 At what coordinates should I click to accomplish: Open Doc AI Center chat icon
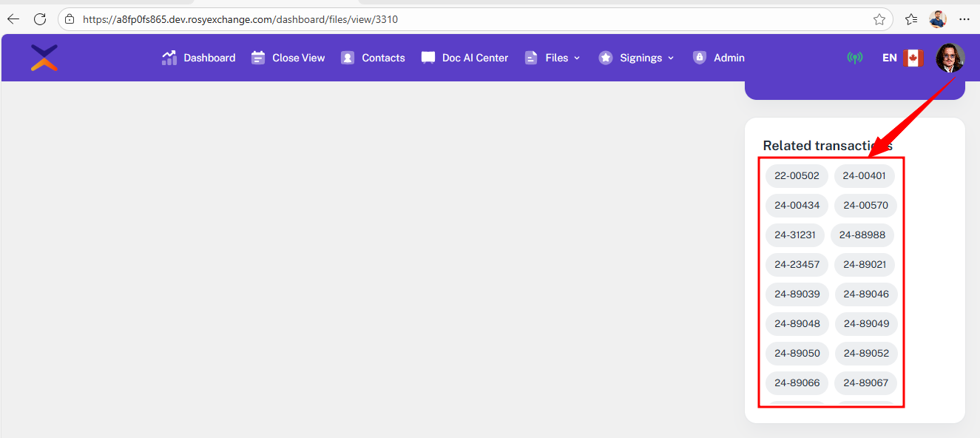pos(428,58)
